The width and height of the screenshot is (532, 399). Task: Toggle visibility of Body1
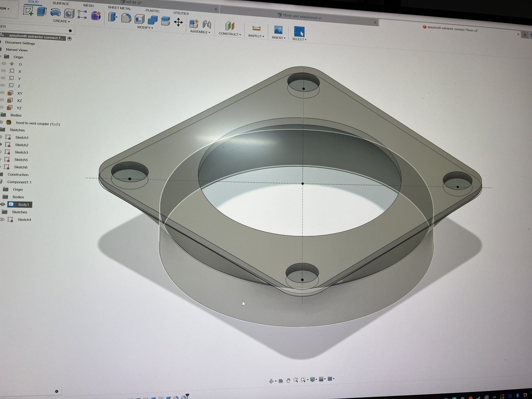pyautogui.click(x=3, y=204)
